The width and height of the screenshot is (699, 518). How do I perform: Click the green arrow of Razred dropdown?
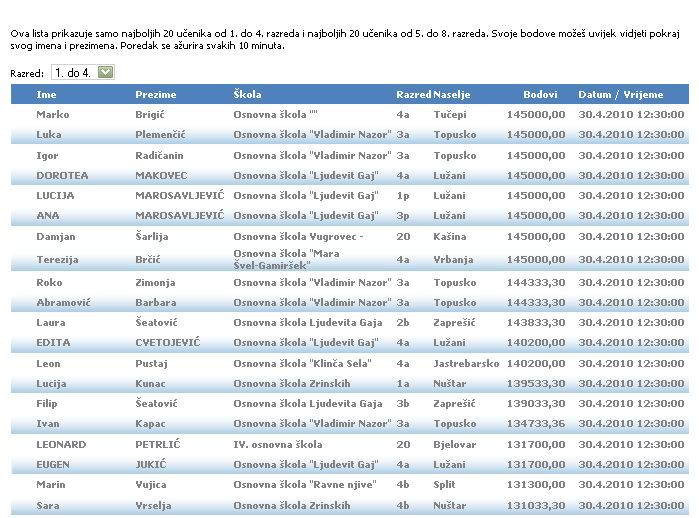click(106, 72)
